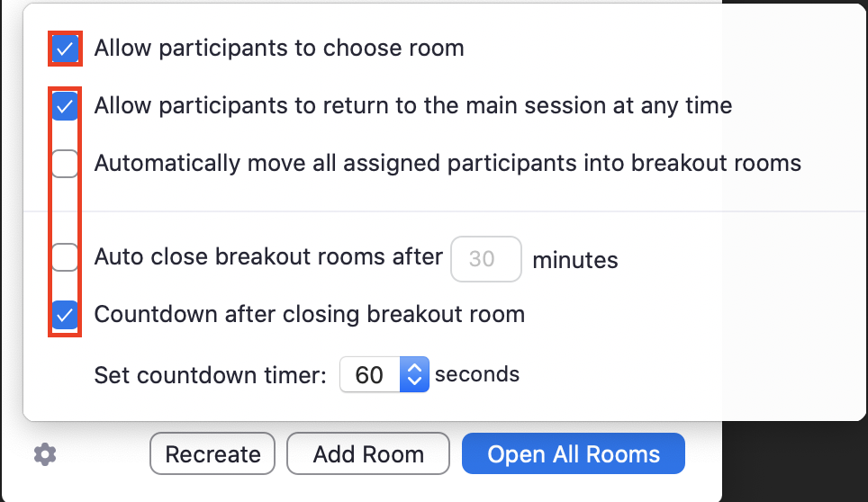Viewport: 868px width, 502px height.
Task: Click the Add Room button
Action: point(368,454)
